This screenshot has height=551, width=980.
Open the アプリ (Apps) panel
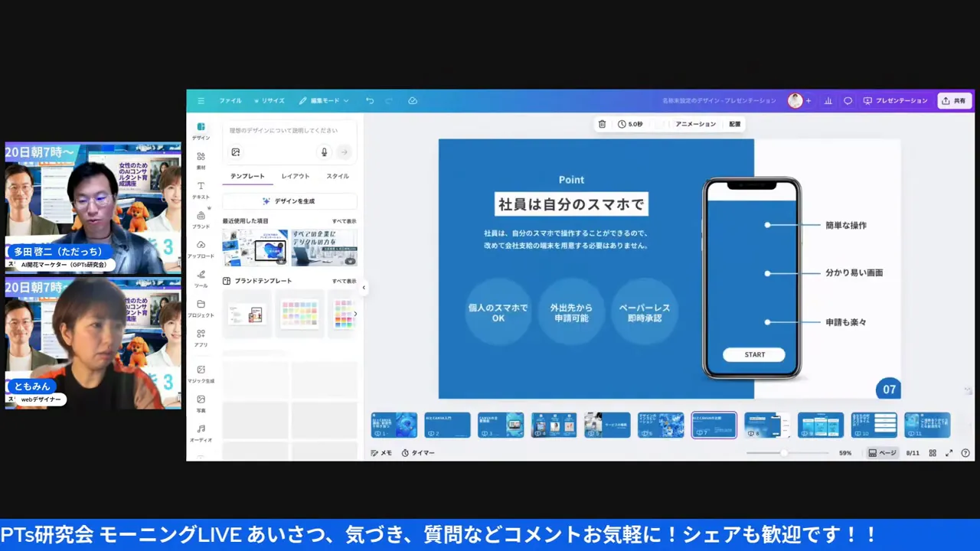click(201, 339)
